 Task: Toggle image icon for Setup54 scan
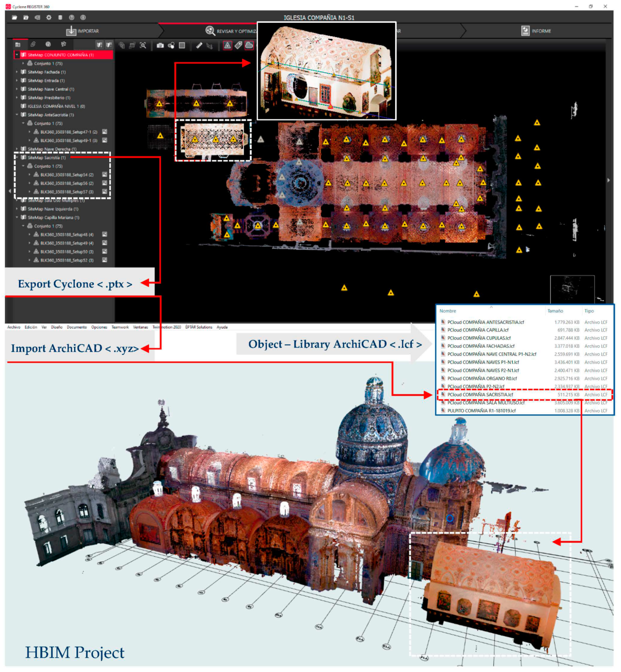[x=104, y=175]
